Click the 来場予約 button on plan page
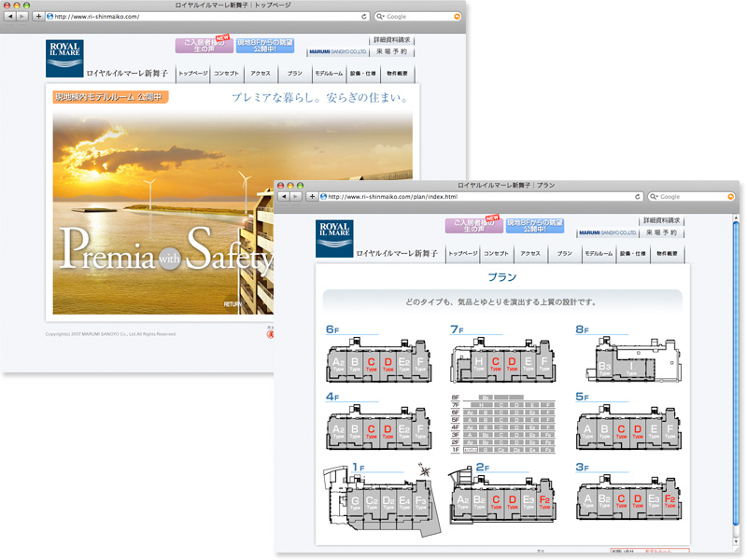Screen dimensions: 747x560 point(662,233)
